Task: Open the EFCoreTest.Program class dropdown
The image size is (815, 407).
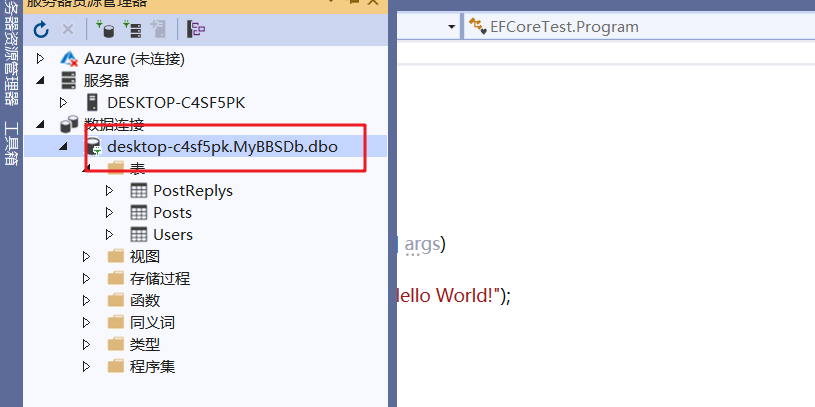Action: [639, 27]
